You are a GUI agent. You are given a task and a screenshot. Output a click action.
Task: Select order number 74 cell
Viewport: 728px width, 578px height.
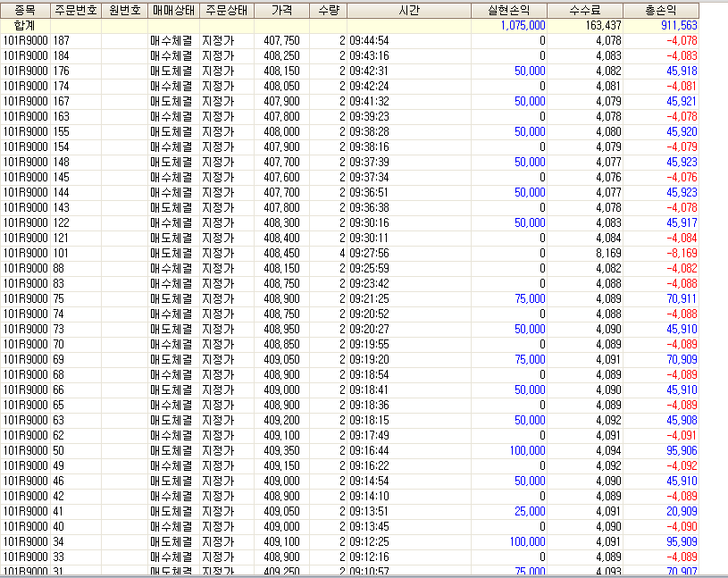tap(58, 314)
